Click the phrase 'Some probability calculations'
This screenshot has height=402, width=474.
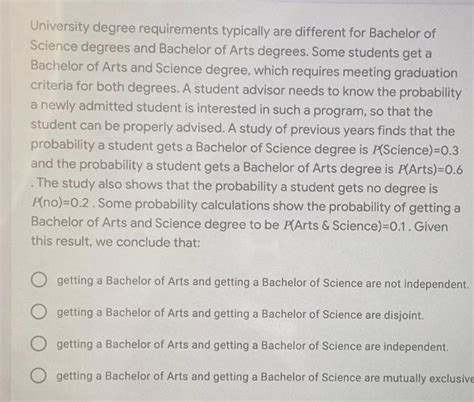(x=184, y=204)
